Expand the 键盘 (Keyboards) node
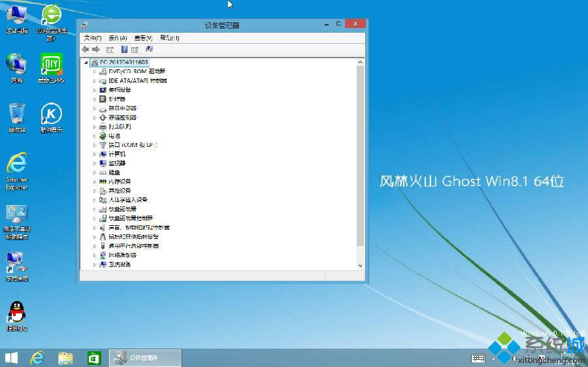This screenshot has height=367, width=588. pyautogui.click(x=94, y=172)
